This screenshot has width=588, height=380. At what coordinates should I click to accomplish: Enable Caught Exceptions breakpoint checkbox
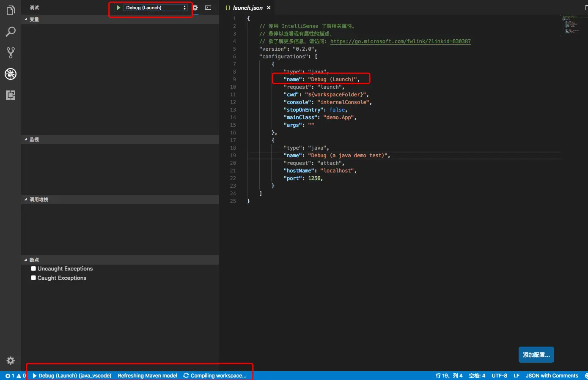(x=33, y=278)
